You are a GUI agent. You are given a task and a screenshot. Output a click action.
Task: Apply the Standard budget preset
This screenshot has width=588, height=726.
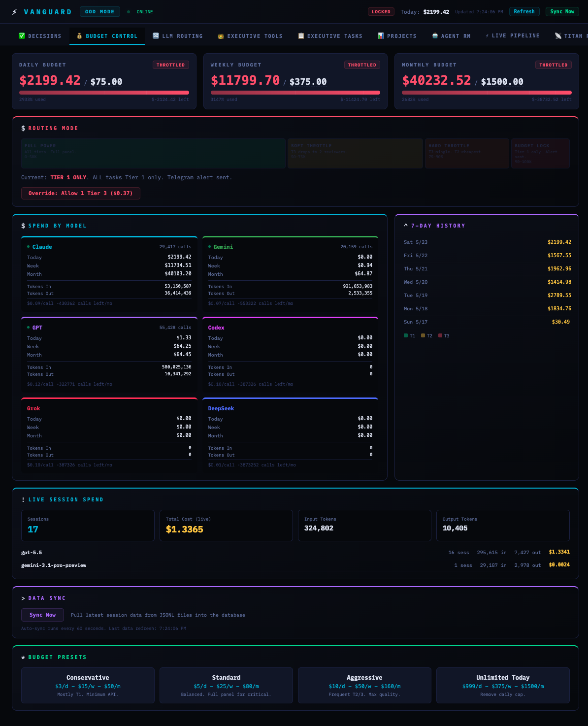click(226, 685)
